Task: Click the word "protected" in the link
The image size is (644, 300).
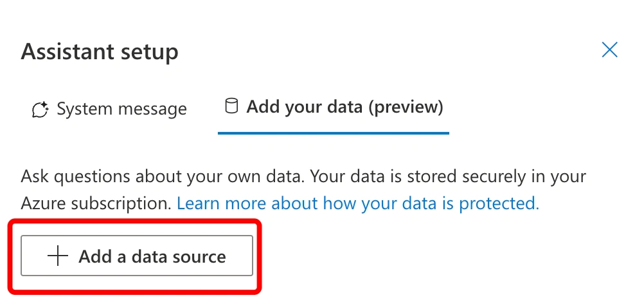Action: [x=499, y=203]
